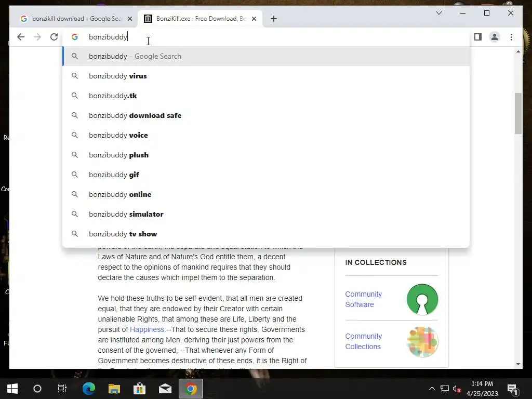532x399 pixels.
Task: Choose the bonzibuddy - Google Search suggestion
Action: coord(267,56)
